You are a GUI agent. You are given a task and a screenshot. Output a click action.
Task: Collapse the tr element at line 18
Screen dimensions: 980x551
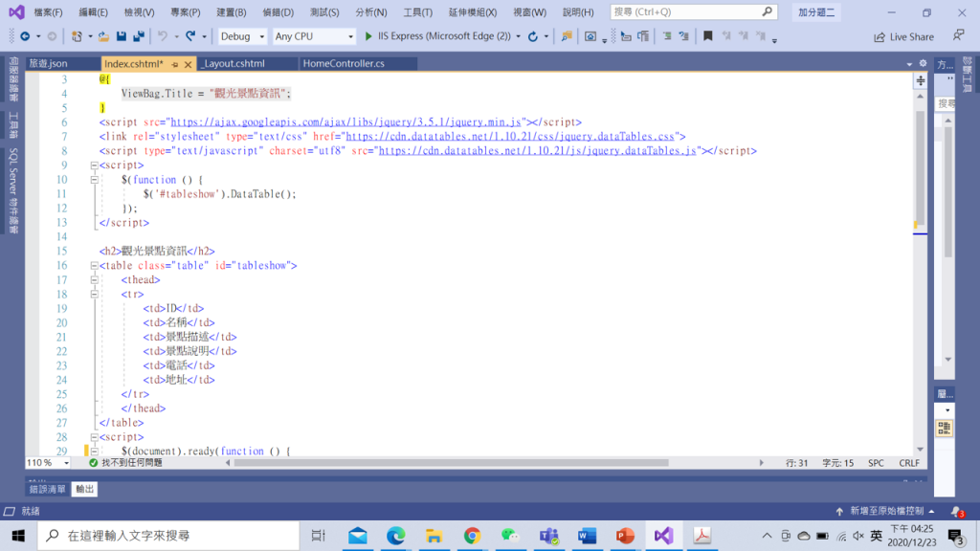(x=94, y=295)
